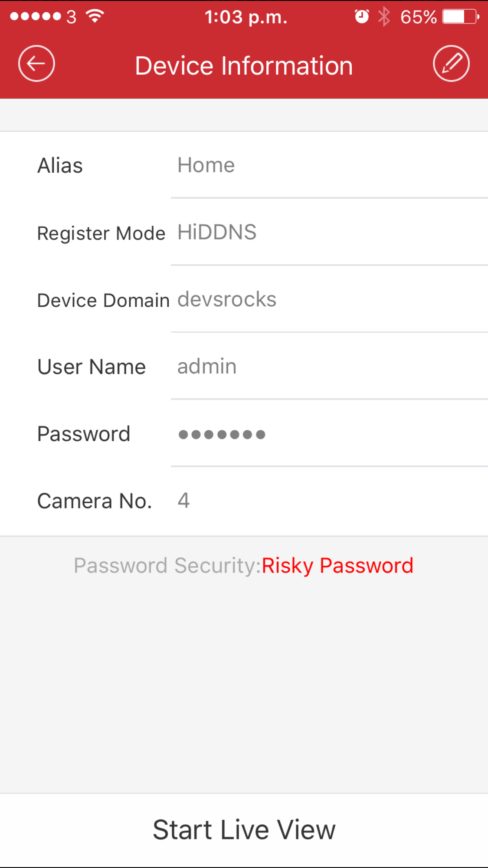The image size is (488, 868).
Task: Tap the Risky Password warning text
Action: [337, 566]
